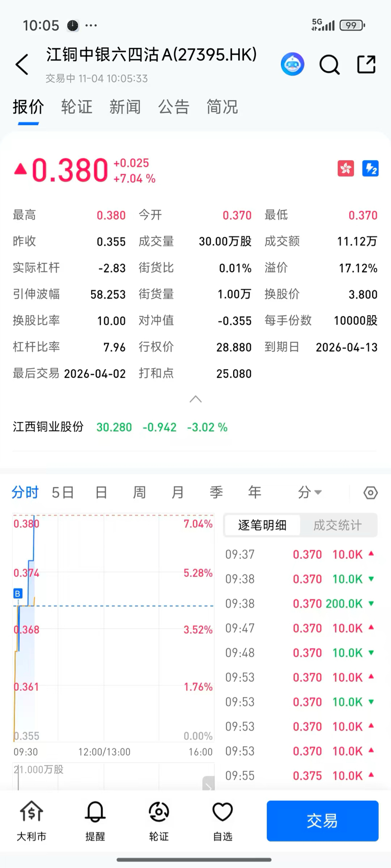Select the 09:47 trade row

click(x=300, y=628)
